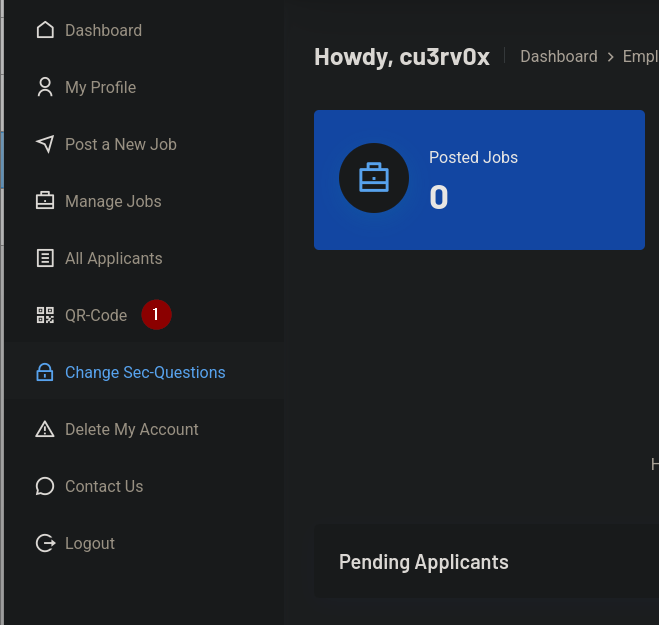Click the Contact Us chat bubble icon

point(45,486)
